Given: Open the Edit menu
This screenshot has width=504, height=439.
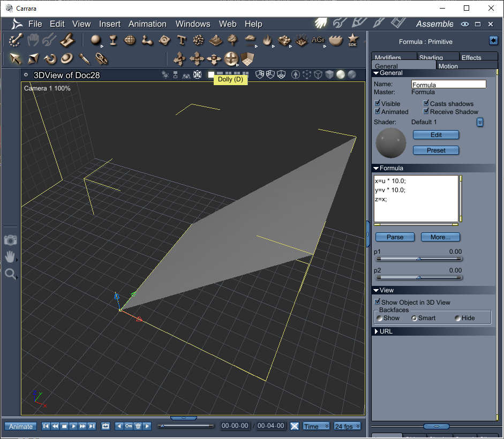Looking at the screenshot, I should tap(57, 24).
